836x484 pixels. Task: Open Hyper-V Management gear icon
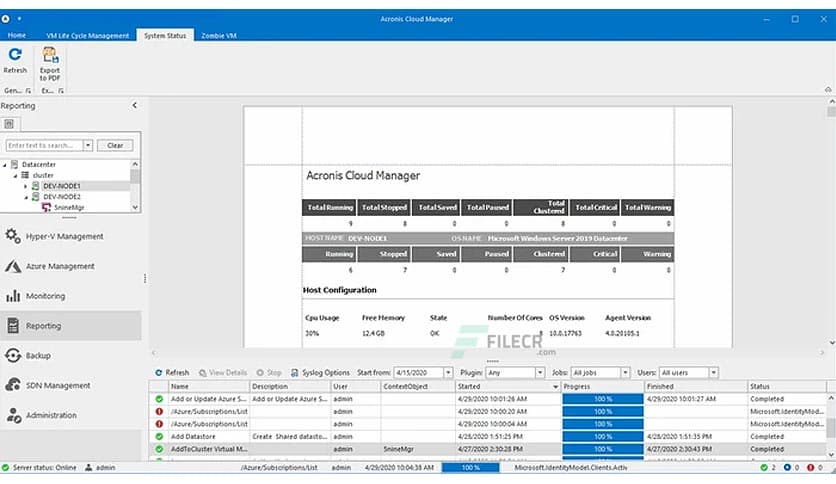point(13,236)
